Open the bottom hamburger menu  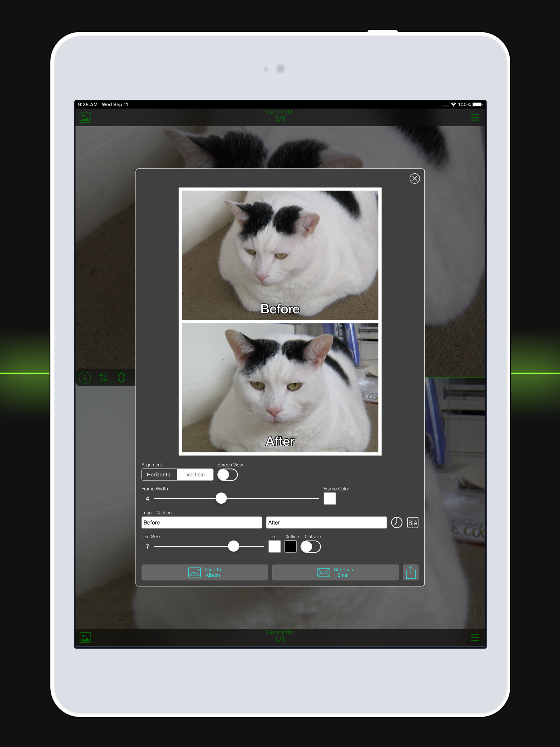475,638
